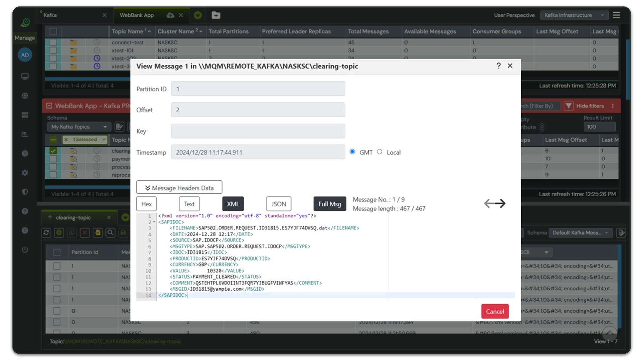Open the exclamation alerts icon in sidebar

[25, 231]
